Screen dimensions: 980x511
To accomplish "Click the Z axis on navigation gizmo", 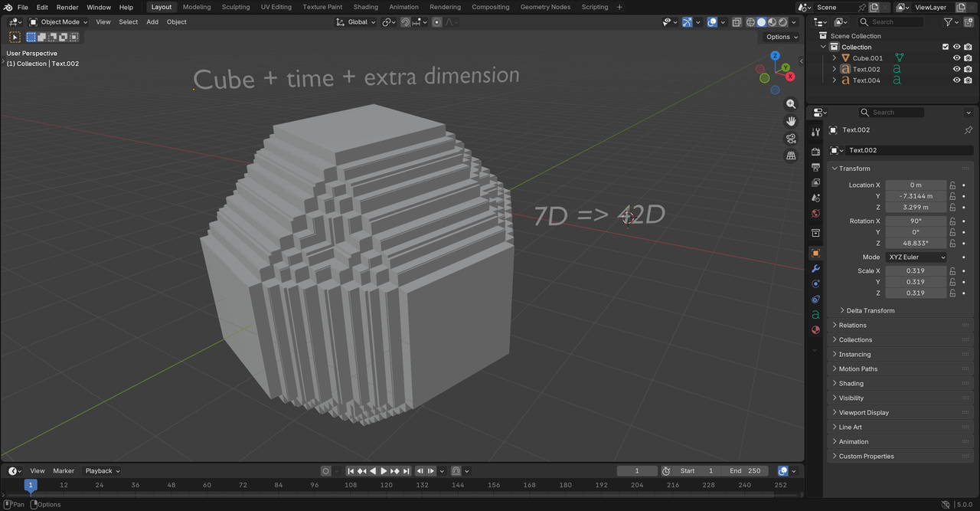I will pyautogui.click(x=775, y=56).
